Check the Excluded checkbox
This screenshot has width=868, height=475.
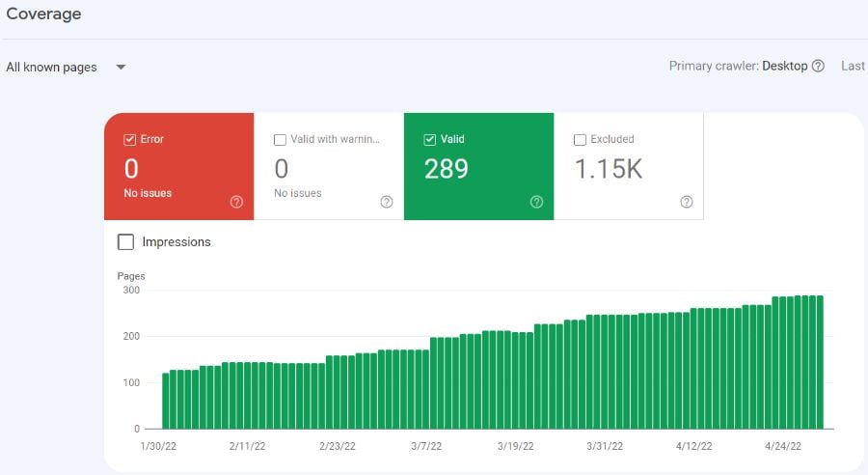[580, 140]
